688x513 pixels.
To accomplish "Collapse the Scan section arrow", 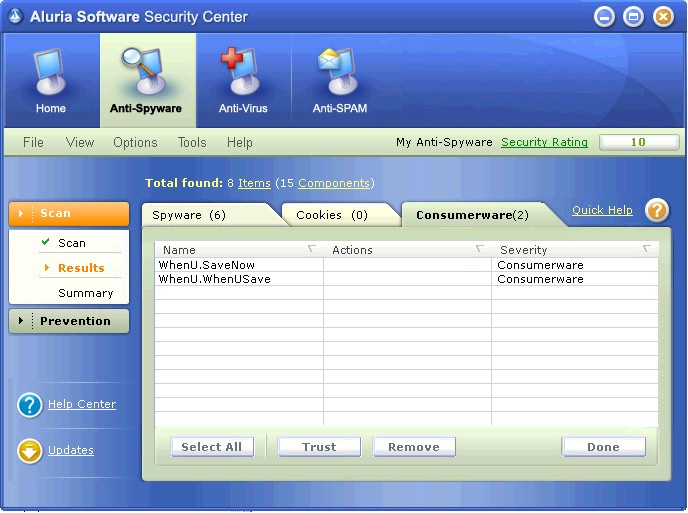I will tap(21, 214).
